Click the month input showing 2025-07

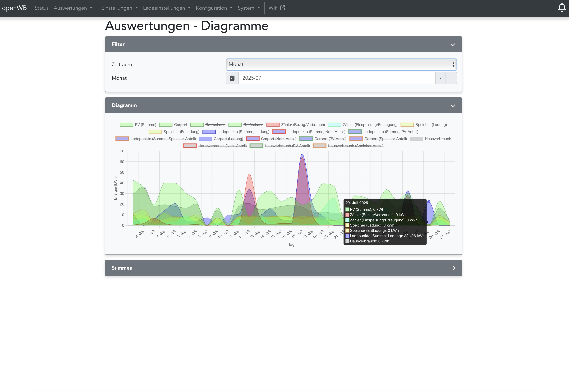(x=337, y=78)
